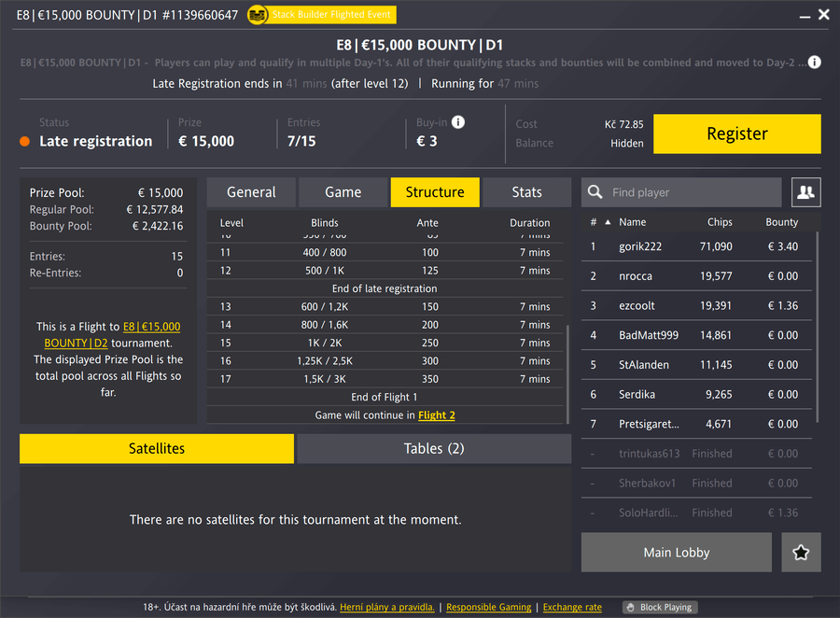Viewport: 840px width, 618px height.
Task: Click the Block Playing hand icon
Action: (x=631, y=607)
